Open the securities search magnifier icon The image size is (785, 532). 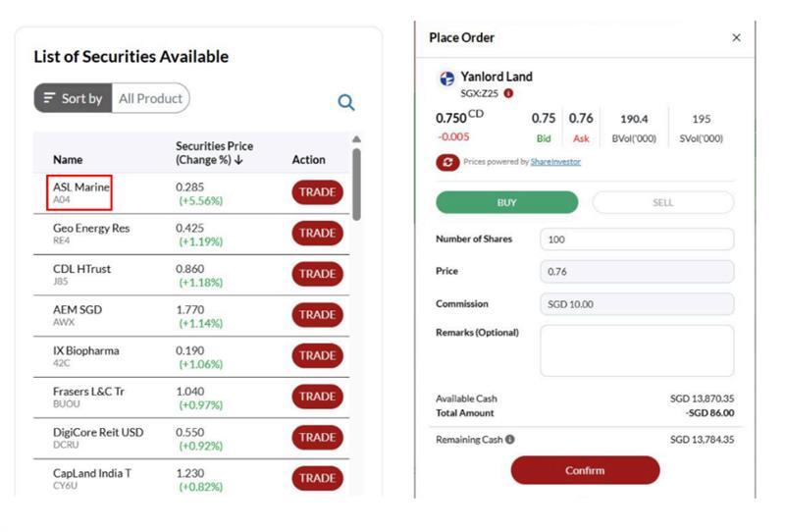tap(345, 102)
